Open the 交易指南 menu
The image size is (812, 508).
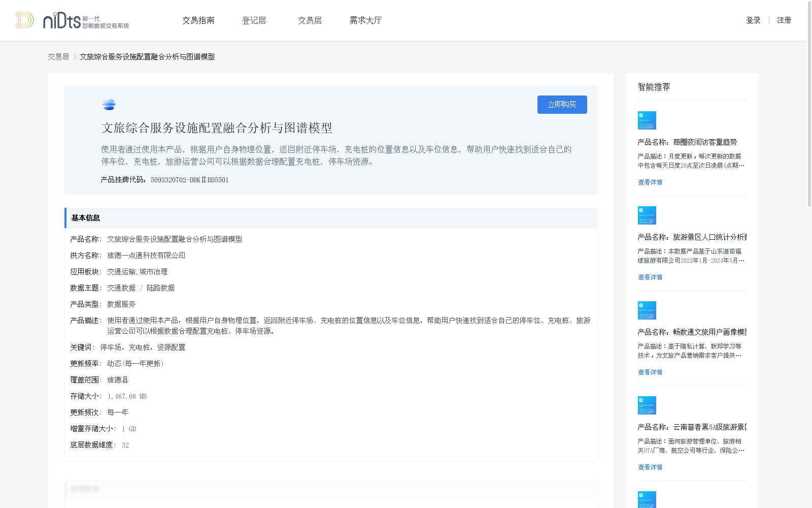[x=198, y=20]
